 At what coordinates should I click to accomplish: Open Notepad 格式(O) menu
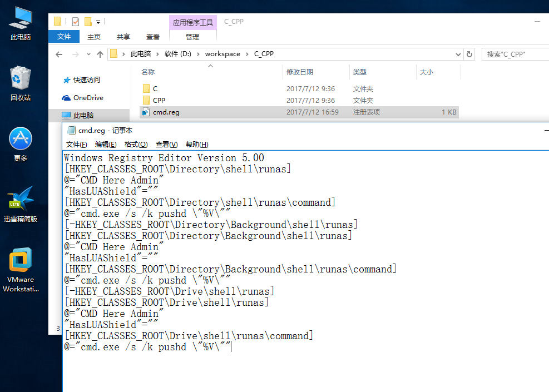coord(136,145)
